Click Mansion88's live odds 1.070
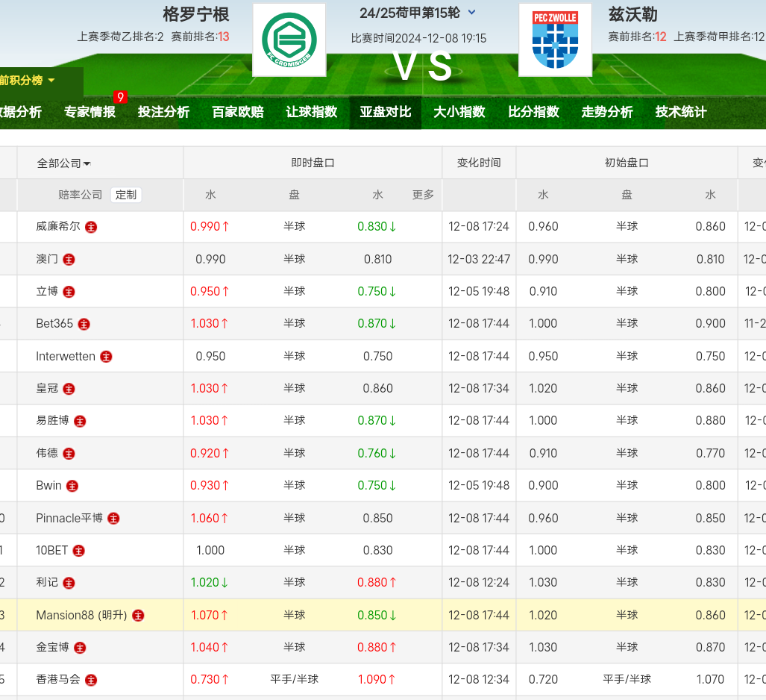This screenshot has width=766, height=700. pos(210,615)
